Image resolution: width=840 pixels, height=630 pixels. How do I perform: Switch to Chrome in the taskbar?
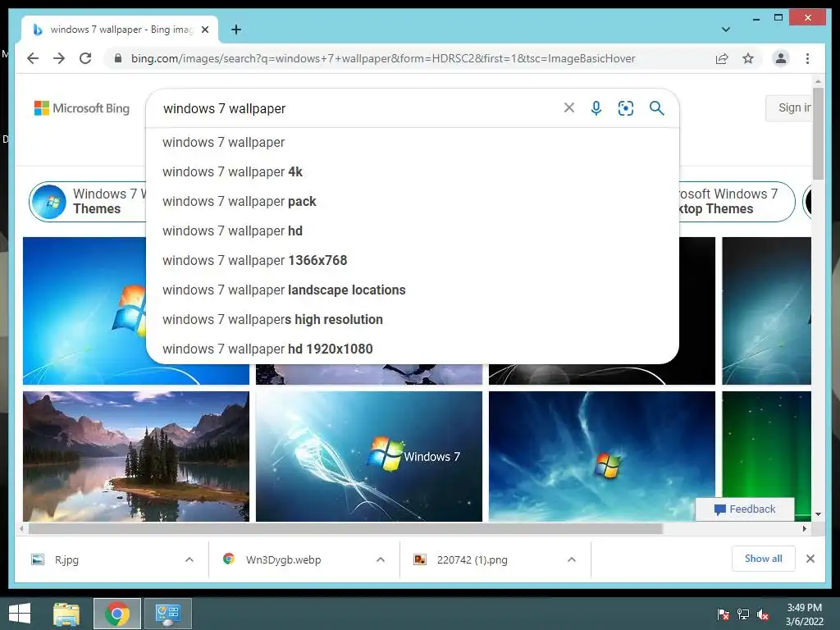point(117,614)
